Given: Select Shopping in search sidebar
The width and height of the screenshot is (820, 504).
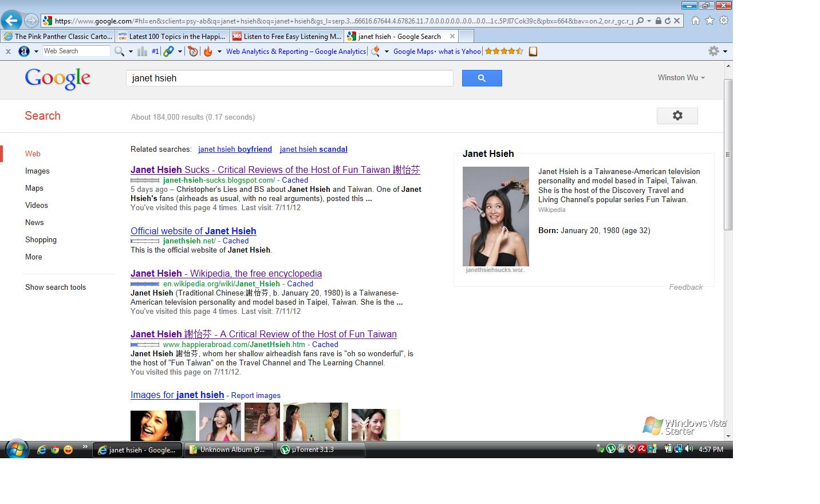Looking at the screenshot, I should [41, 239].
